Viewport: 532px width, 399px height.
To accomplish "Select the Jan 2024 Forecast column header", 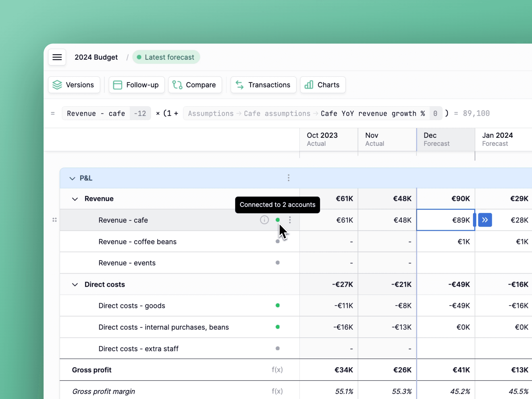I will [x=503, y=139].
